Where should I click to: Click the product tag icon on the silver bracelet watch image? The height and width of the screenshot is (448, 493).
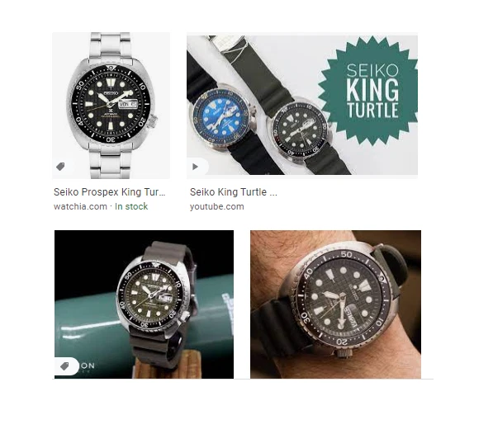[60, 167]
